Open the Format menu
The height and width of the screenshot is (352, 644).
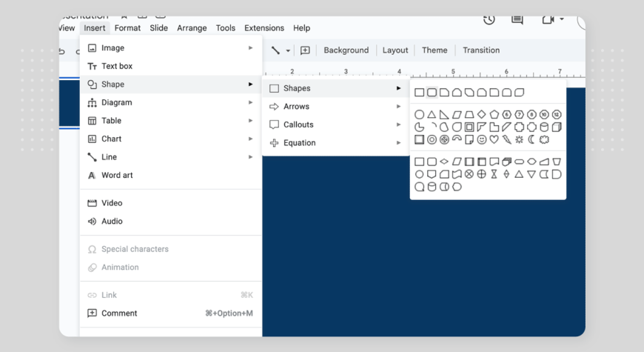127,28
